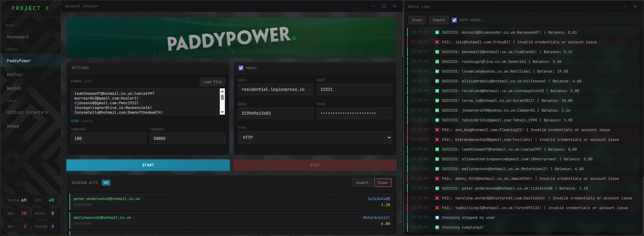Click the 1.10 balance in session hits

click(x=385, y=205)
